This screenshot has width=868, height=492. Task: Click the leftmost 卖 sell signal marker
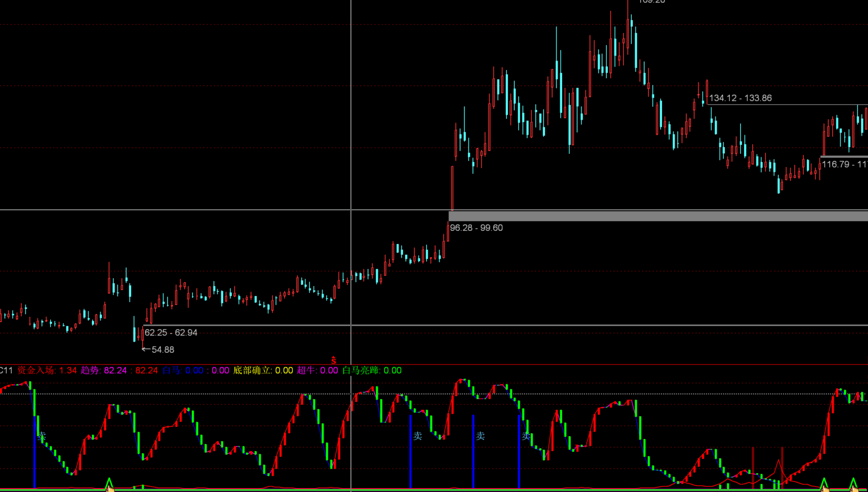click(x=41, y=436)
